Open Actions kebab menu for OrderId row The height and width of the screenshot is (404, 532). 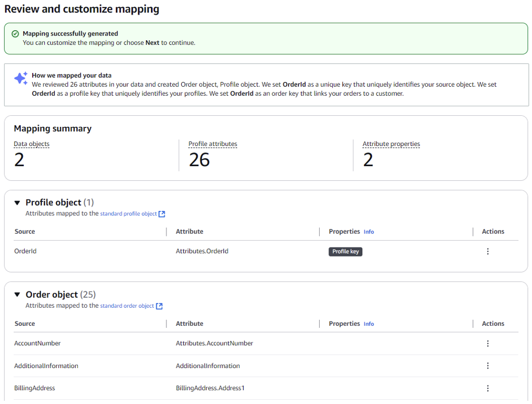tap(488, 251)
